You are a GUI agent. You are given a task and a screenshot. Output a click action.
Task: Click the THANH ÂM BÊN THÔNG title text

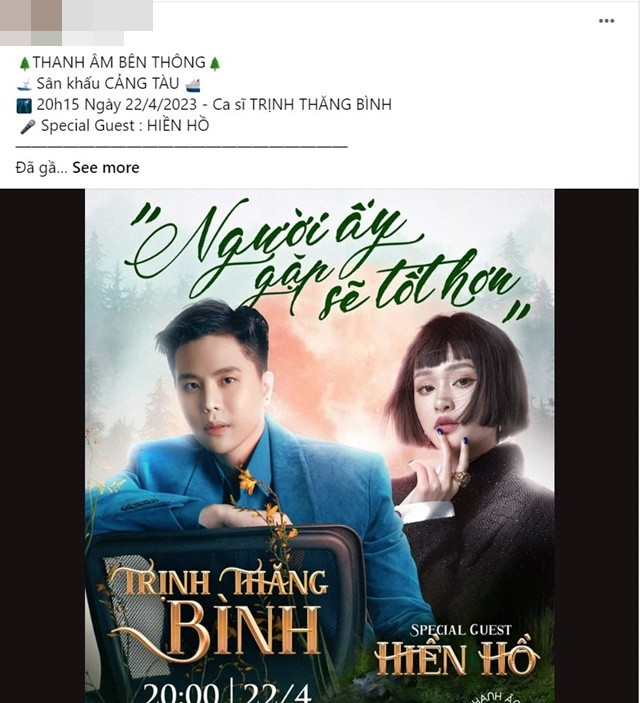[119, 63]
